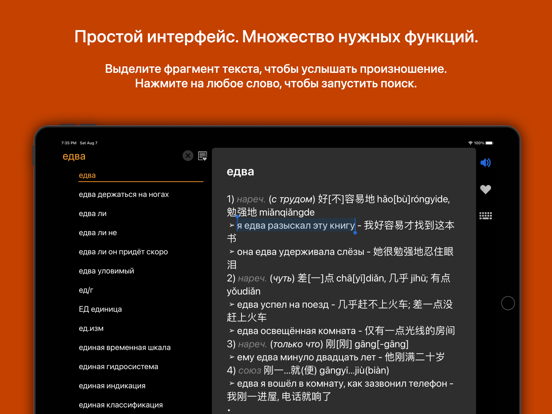This screenshot has width=552, height=414.
Task: Play pronunciation with the speaker icon
Action: click(x=485, y=163)
